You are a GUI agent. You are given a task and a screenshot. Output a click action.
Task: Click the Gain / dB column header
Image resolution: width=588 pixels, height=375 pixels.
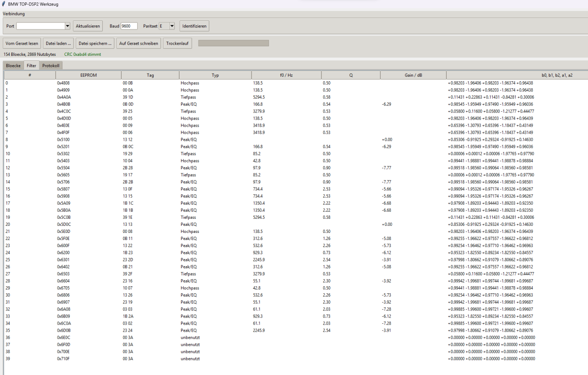(413, 75)
